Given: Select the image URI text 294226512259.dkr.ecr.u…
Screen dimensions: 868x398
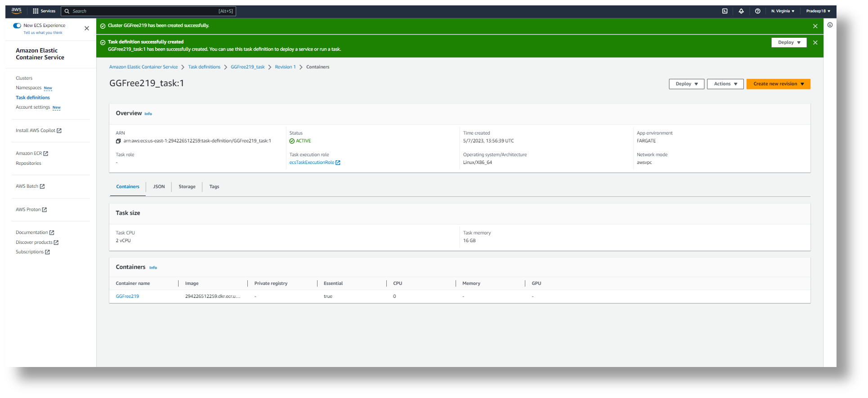Looking at the screenshot, I should (x=213, y=296).
